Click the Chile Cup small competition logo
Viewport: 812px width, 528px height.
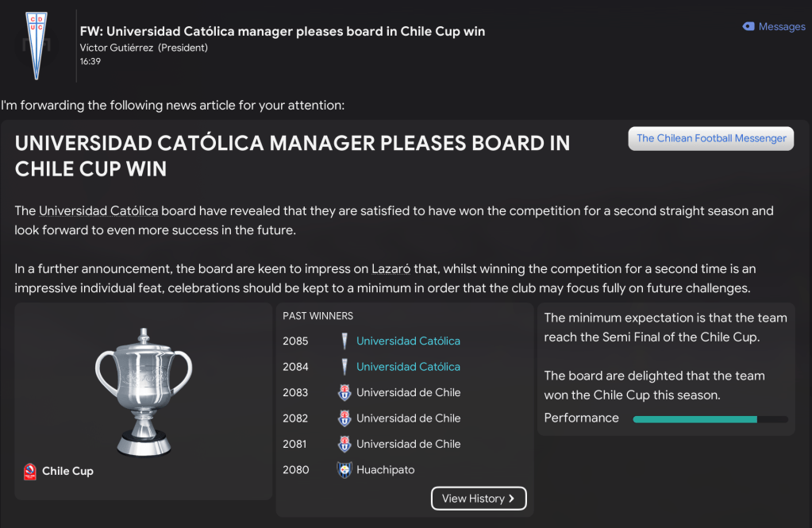tap(30, 472)
